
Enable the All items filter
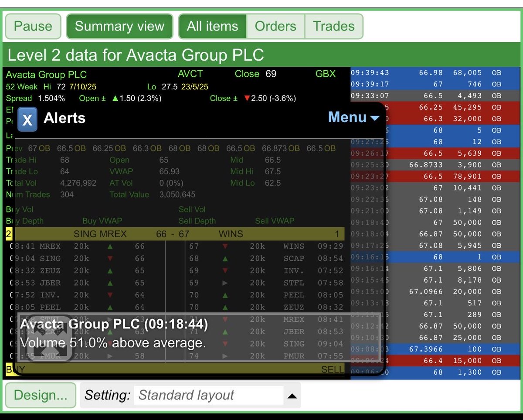coord(212,26)
